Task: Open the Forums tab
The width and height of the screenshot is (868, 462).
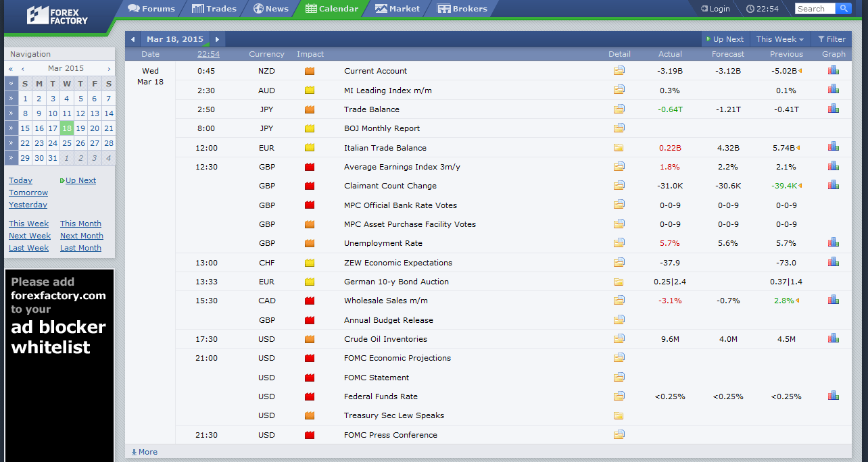Action: pyautogui.click(x=151, y=9)
